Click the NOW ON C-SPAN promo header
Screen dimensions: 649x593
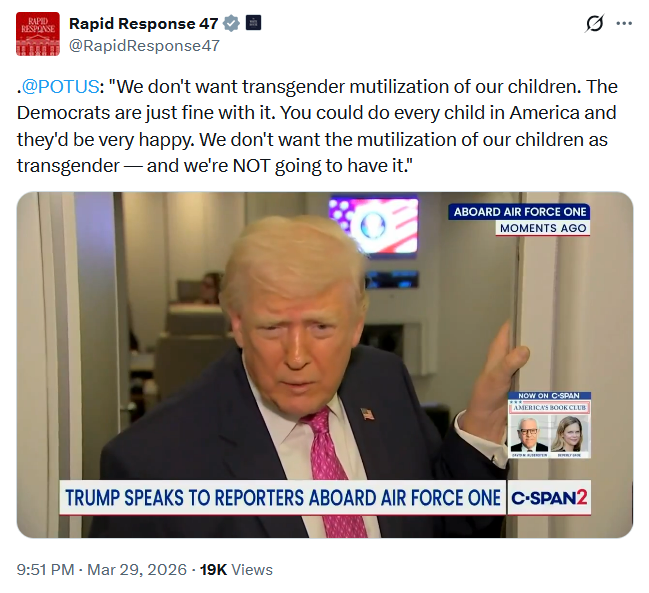pos(549,396)
